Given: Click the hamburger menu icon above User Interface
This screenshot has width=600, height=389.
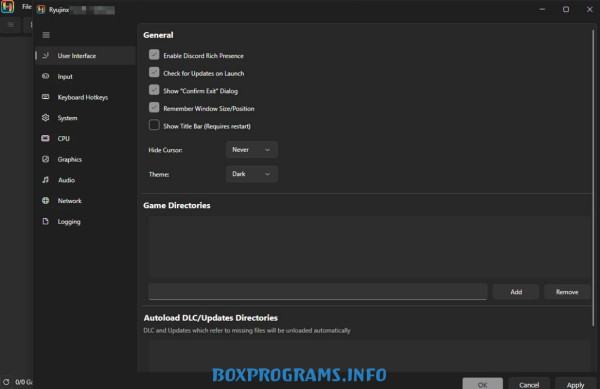Looking at the screenshot, I should coord(46,35).
